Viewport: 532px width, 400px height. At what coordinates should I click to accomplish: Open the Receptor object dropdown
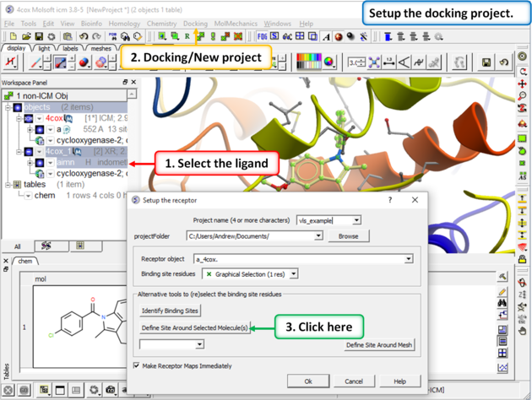[x=409, y=259]
